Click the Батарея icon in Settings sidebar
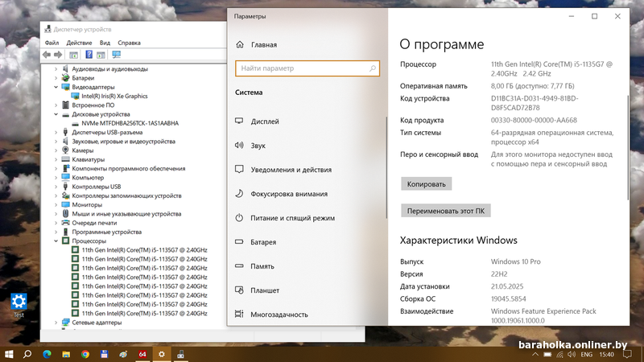 click(239, 242)
